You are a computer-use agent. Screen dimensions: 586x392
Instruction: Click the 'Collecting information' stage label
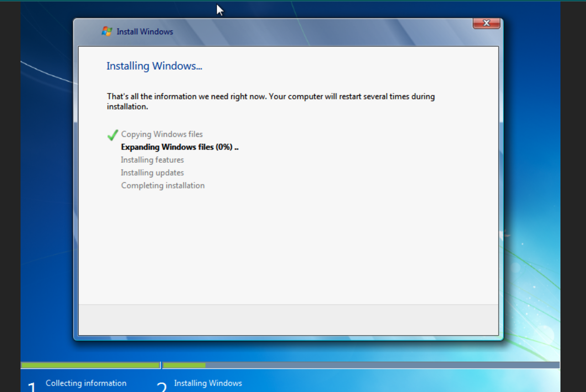click(x=86, y=383)
